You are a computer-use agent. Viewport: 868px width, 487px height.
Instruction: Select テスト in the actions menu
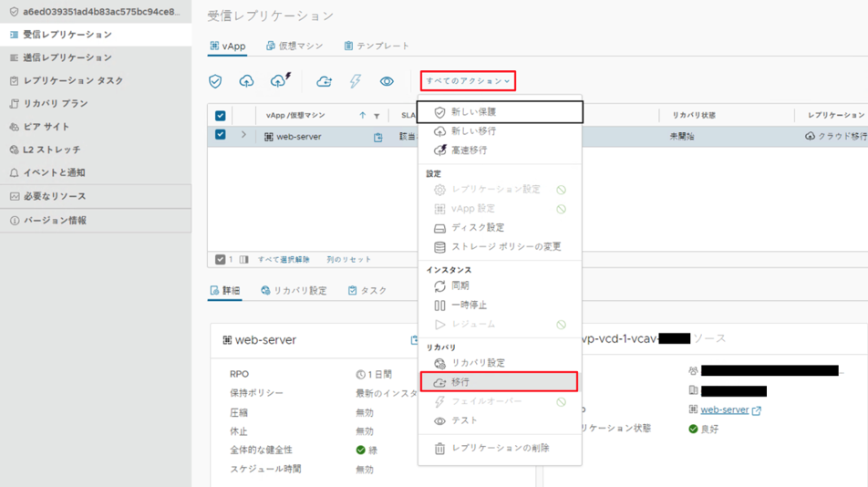(500, 420)
